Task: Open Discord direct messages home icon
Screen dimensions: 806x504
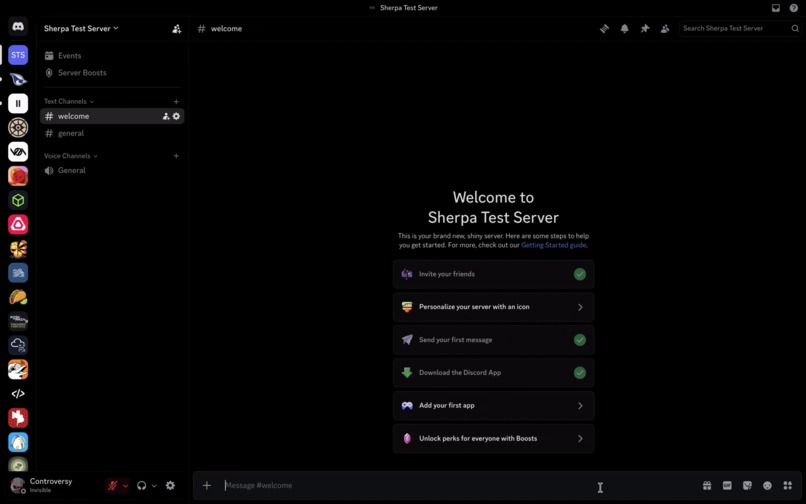Action: 18,27
